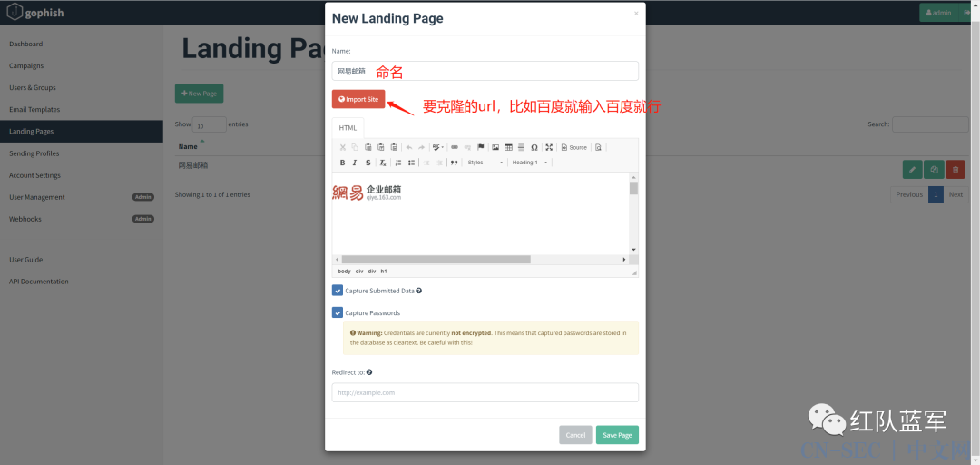Screen dimensions: 980x465
Task: Click the editor scroll-down arrow
Action: [x=633, y=249]
